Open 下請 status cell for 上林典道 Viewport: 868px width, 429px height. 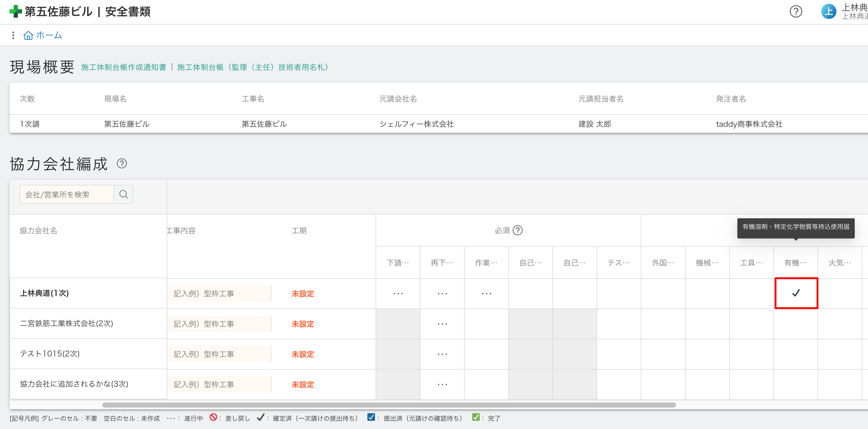click(x=398, y=294)
